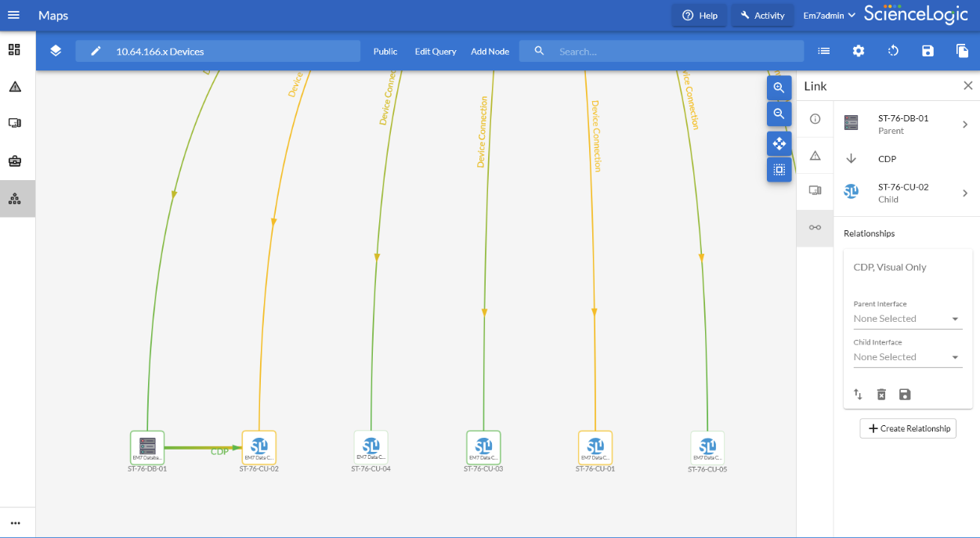The width and height of the screenshot is (980, 538).
Task: Open the Dashboards icon in left sidebar
Action: 15,49
